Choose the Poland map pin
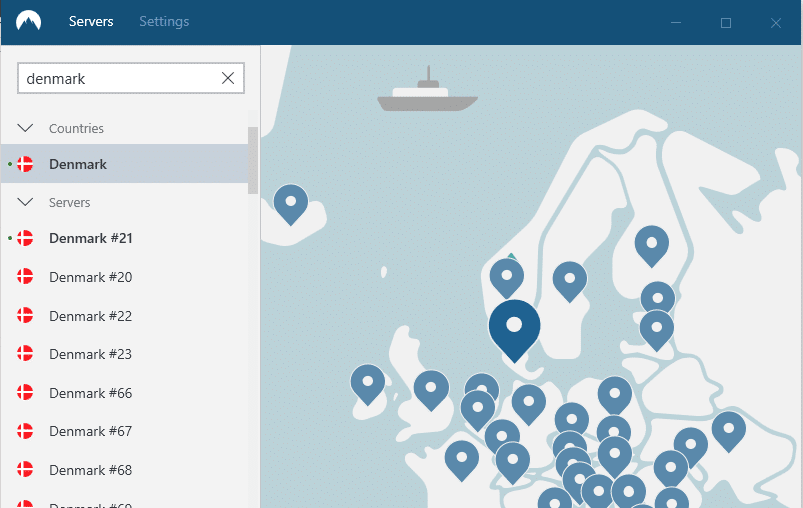 click(x=615, y=396)
